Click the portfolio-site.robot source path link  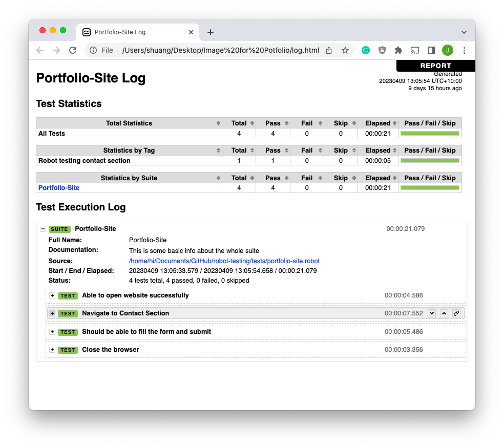(x=224, y=261)
